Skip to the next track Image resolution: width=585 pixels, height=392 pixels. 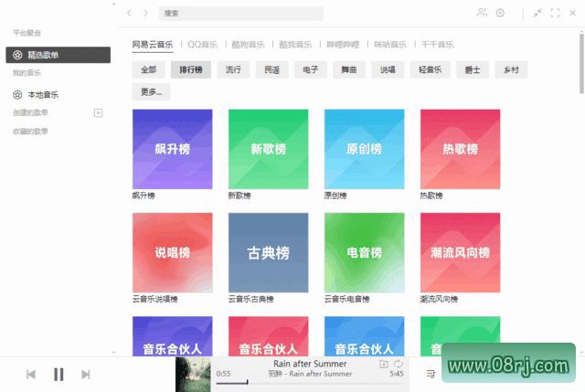coord(86,374)
